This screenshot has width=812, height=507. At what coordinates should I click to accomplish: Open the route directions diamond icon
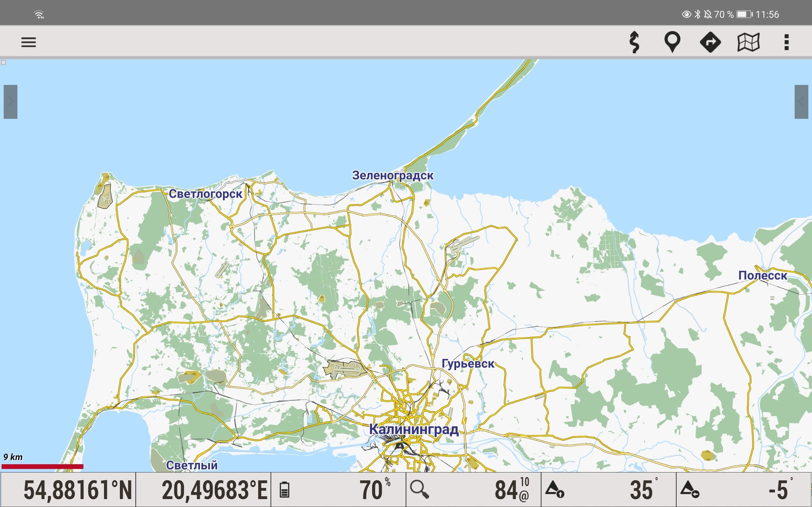coord(710,42)
